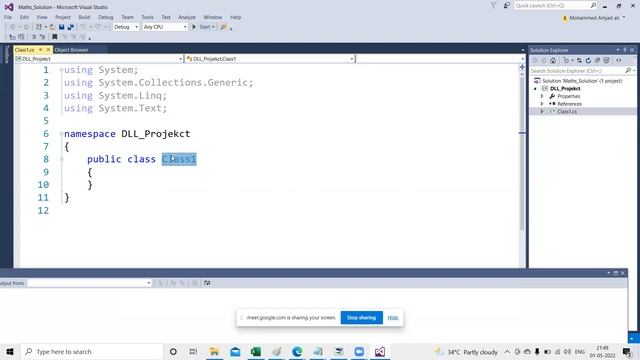Click the editor vertical scrollbar
Image resolution: width=640 pixels, height=360 pixels.
point(522,153)
